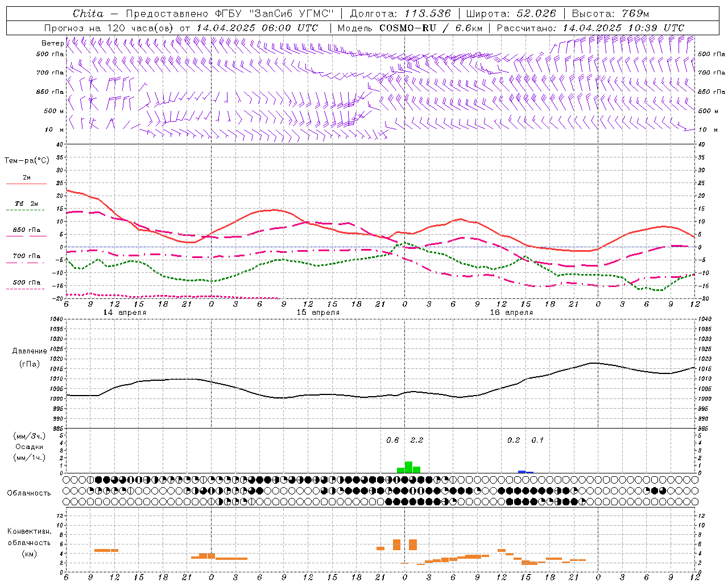This screenshot has width=728, height=582.
Task: Click the precipitation amount "2.2"
Action: point(416,440)
